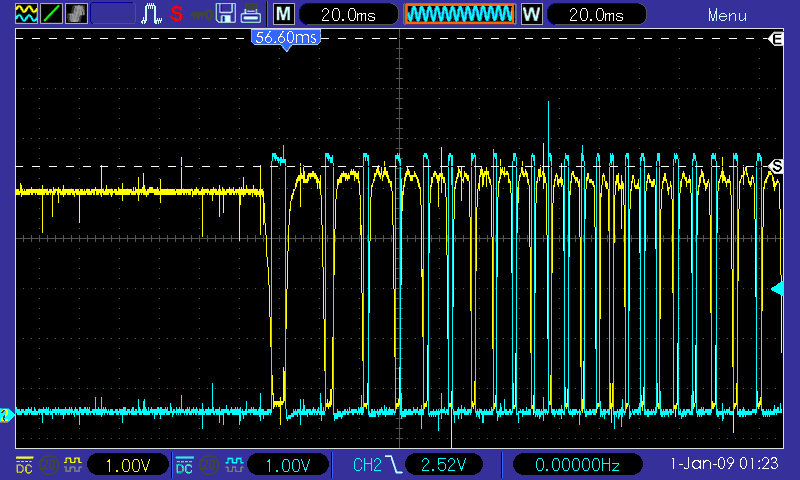Viewport: 800px width, 480px height.
Task: Toggle CH1 DC coupling indicator
Action: click(x=23, y=465)
